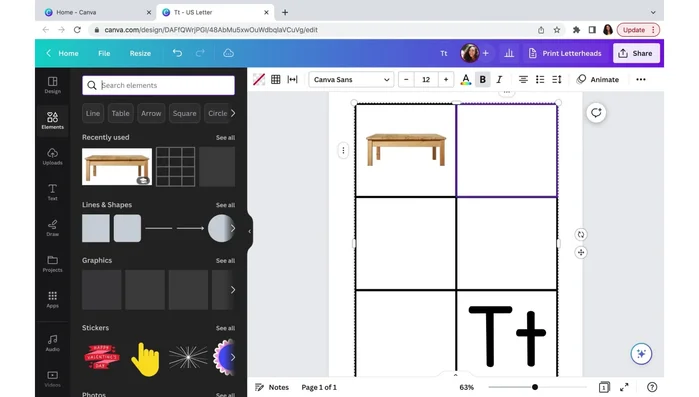699x397 pixels.
Task: Open the insights chart icon
Action: coord(509,53)
